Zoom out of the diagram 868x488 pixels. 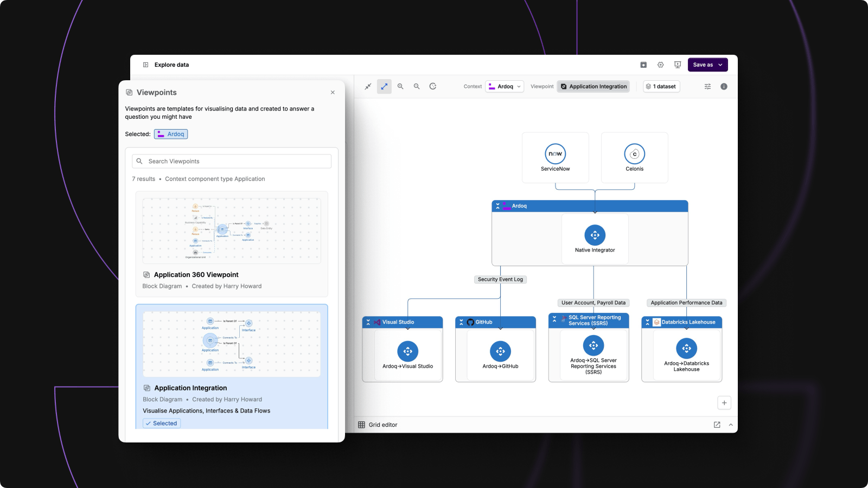[417, 86]
